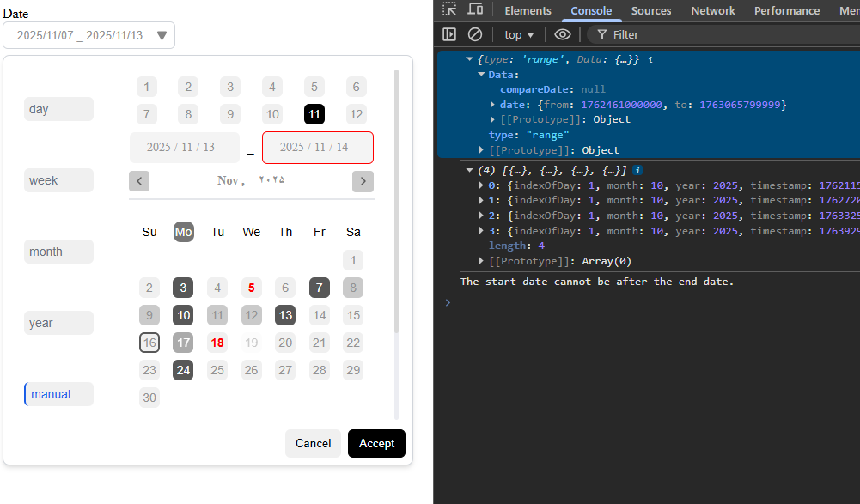Switch to the Elements tab
Screen dimensions: 860x504
click(528, 10)
